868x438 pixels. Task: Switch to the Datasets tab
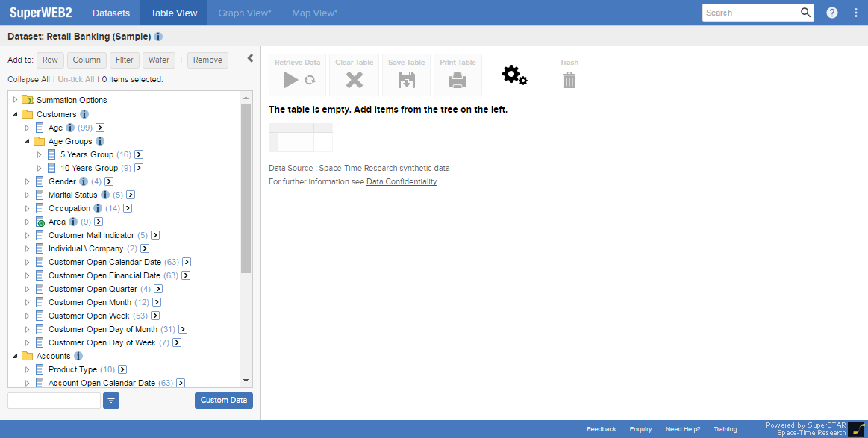tap(111, 13)
